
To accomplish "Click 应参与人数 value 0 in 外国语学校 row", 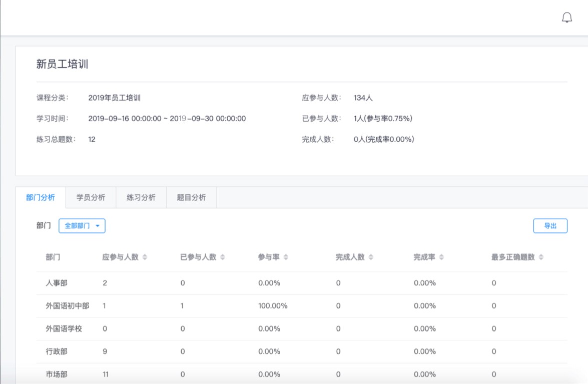I will click(105, 328).
